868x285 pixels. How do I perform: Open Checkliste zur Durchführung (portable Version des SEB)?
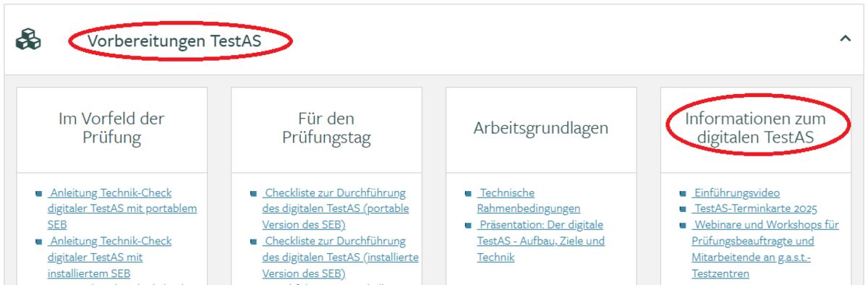[335, 209]
